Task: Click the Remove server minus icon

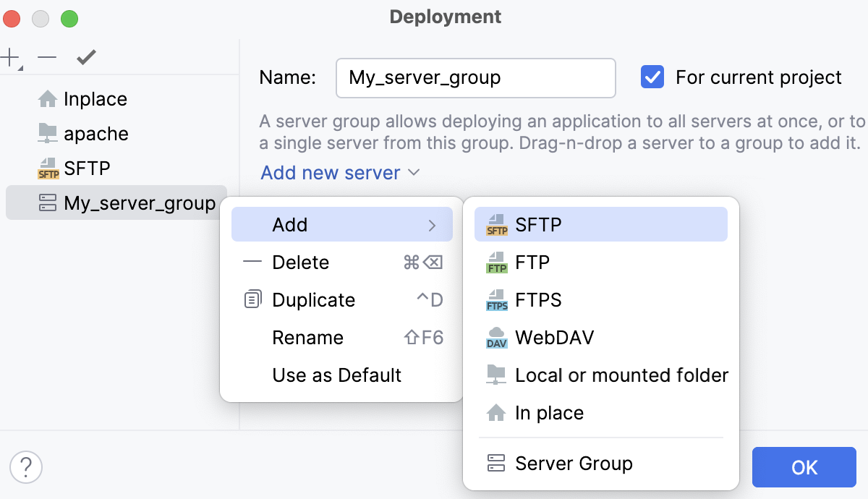Action: (46, 56)
